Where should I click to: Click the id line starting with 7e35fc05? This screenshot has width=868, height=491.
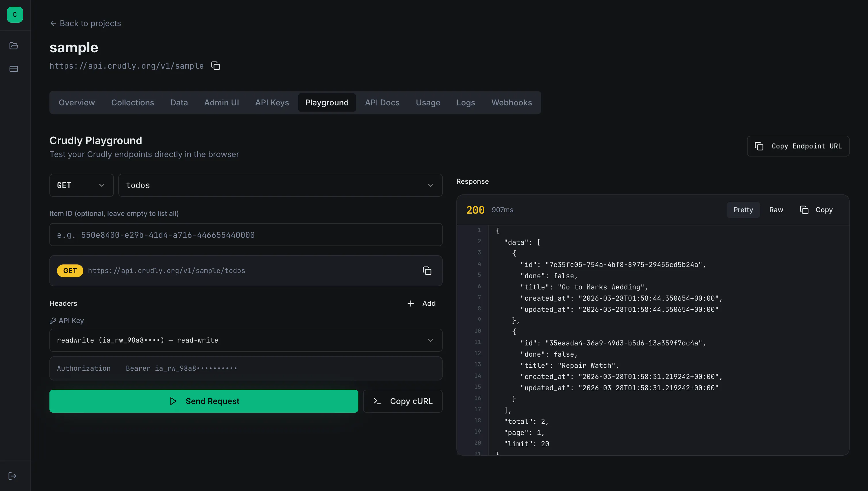[x=613, y=265]
